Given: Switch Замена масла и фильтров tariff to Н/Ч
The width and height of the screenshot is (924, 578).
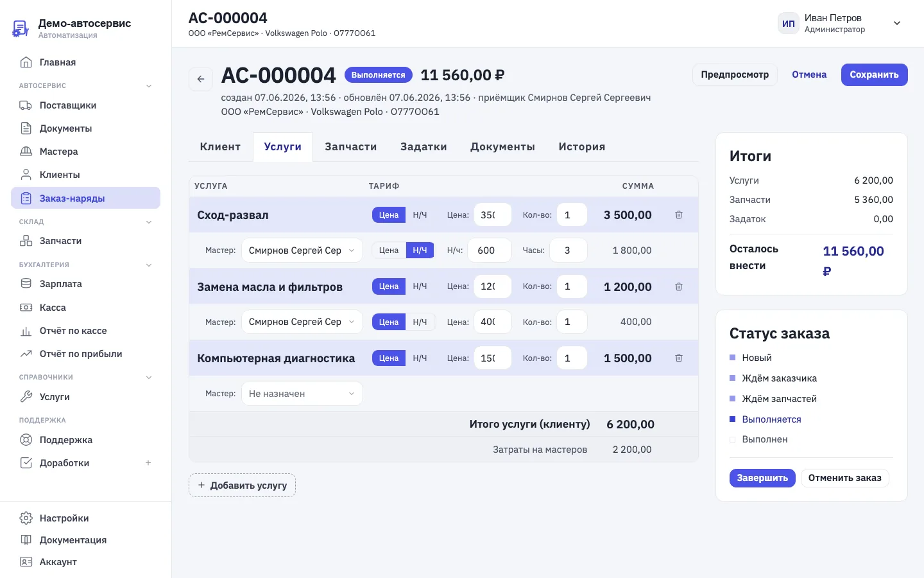Looking at the screenshot, I should click(420, 286).
